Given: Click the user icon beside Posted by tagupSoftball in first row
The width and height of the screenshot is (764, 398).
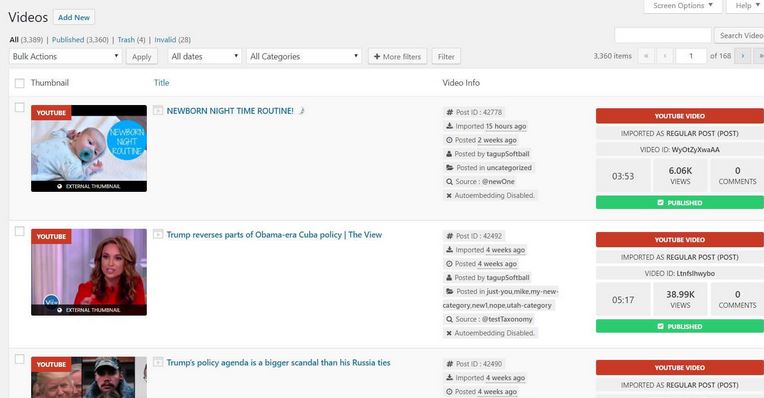Looking at the screenshot, I should click(x=449, y=154).
